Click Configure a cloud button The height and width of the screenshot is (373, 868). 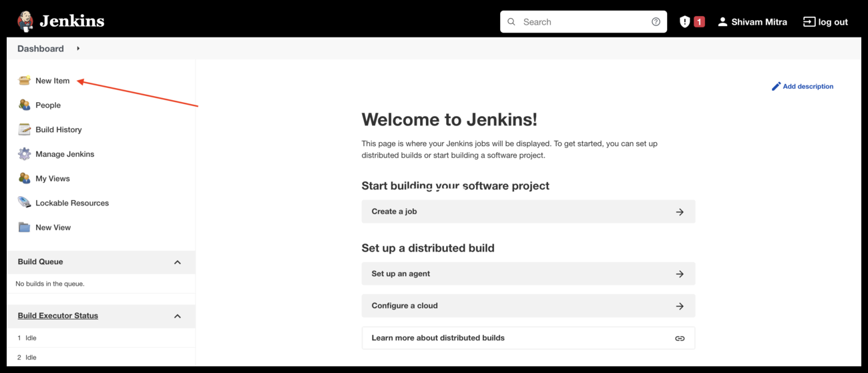pos(528,306)
